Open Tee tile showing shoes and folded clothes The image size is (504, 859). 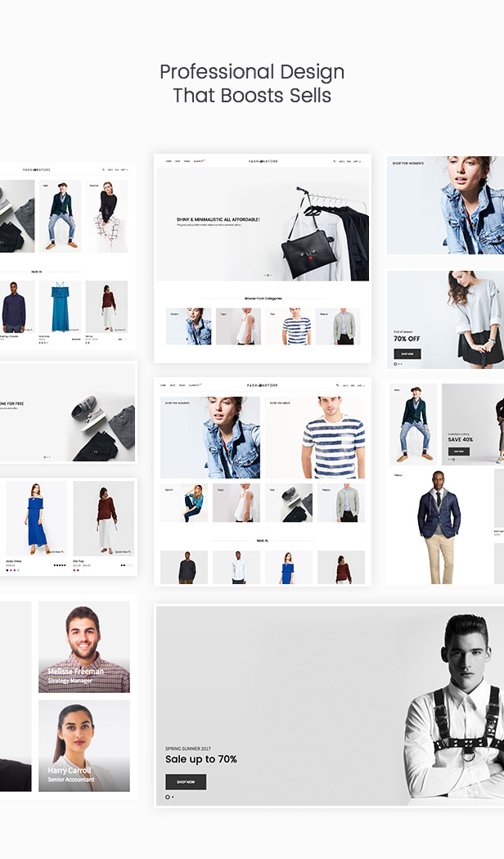289,503
